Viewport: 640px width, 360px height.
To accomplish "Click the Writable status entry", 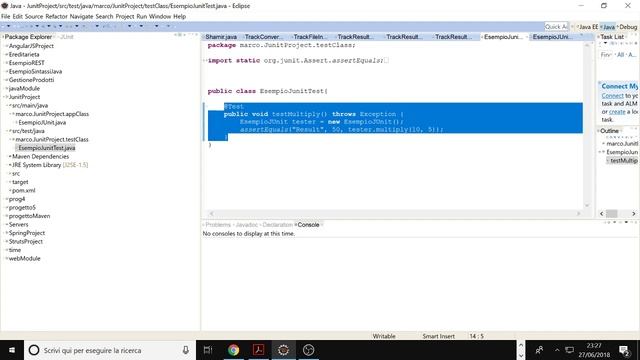I will (384, 336).
